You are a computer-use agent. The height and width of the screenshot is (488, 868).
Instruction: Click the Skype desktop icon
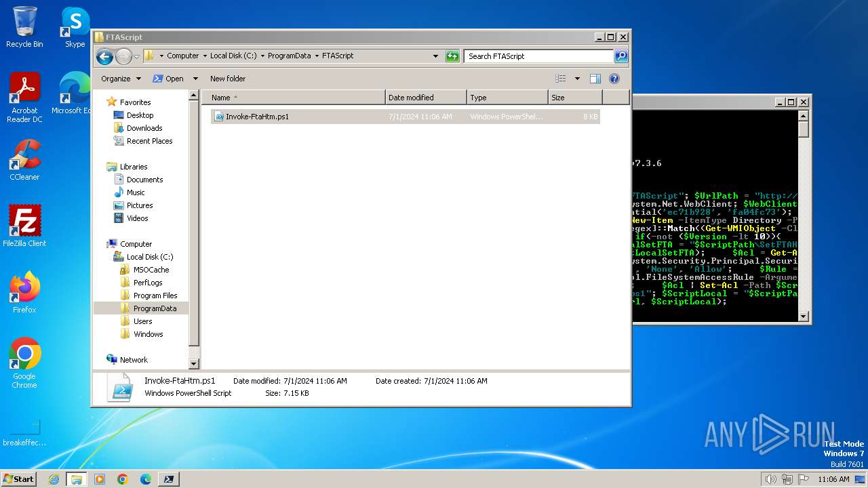(x=75, y=27)
